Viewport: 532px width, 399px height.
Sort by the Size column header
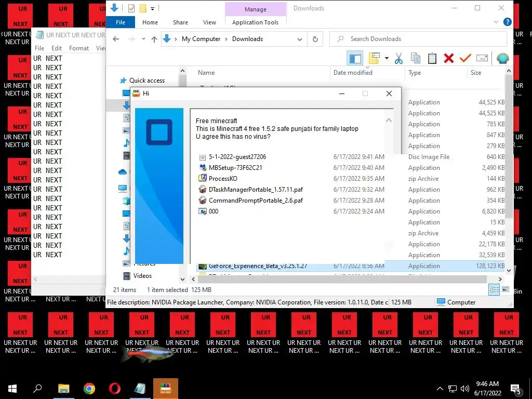click(x=476, y=73)
